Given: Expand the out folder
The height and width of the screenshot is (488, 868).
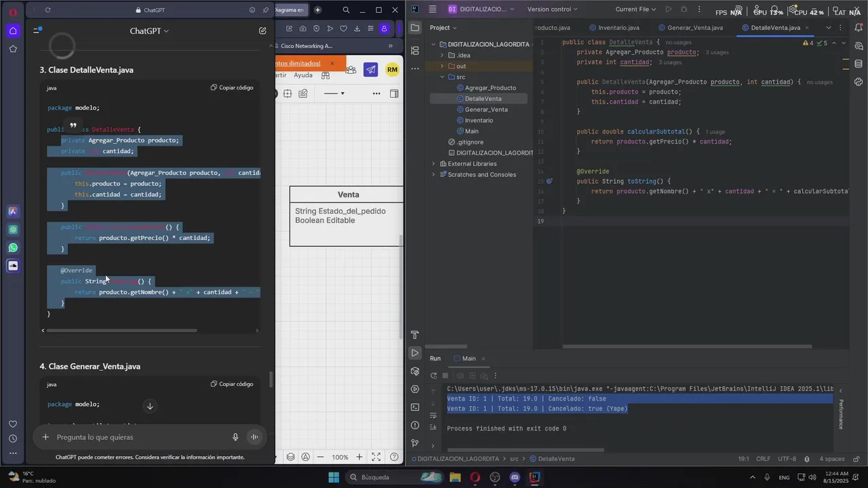Looking at the screenshot, I should 442,66.
